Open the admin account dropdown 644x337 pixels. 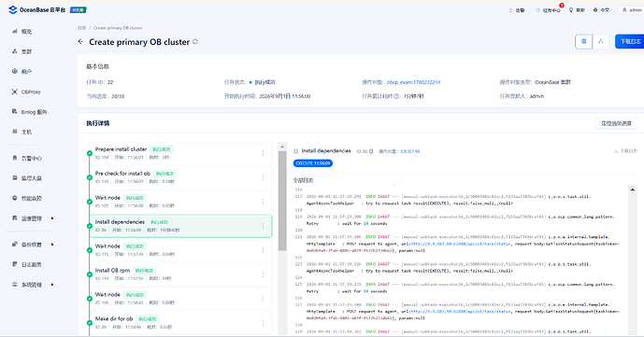(632, 10)
